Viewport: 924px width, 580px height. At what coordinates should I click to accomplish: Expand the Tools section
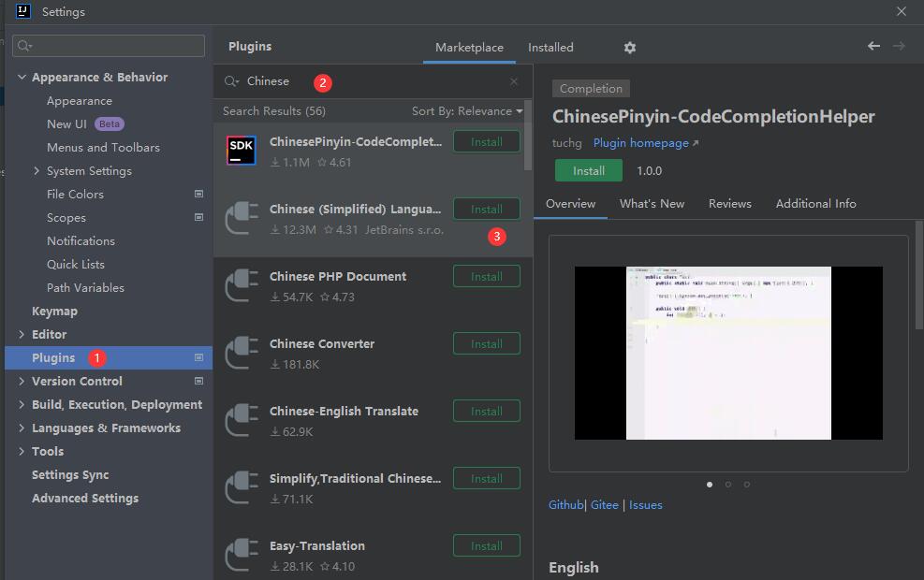coord(22,451)
